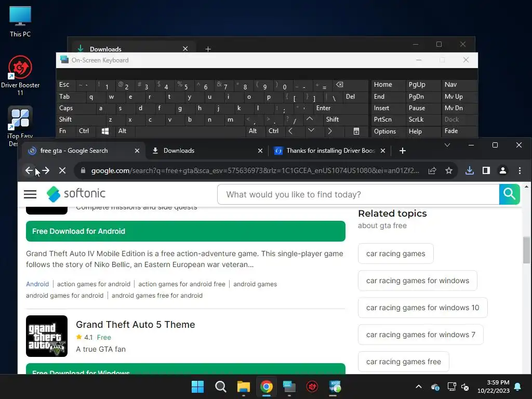Click Driver Booster taskbar icon
Viewport: 532px width, 399px height.
pos(312,387)
